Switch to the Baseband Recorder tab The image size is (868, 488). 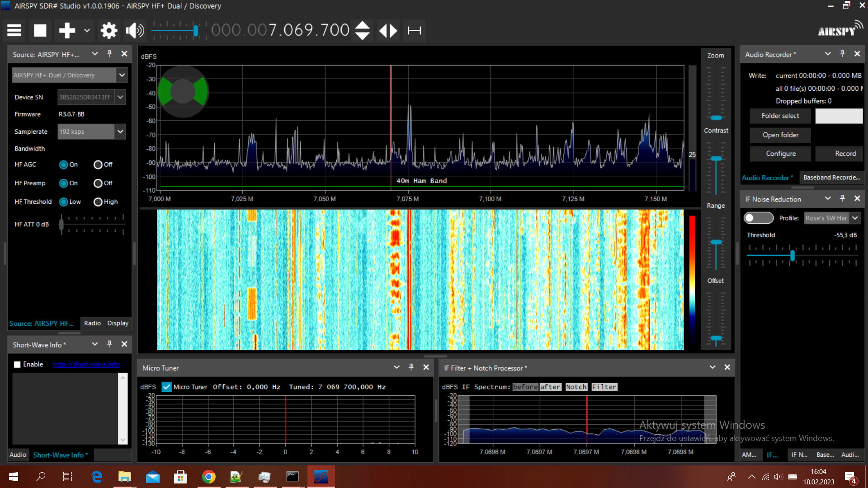coord(831,177)
